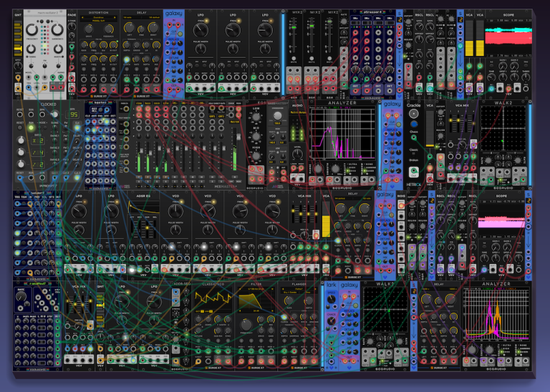Click the middle-row WALK2 XY display
This screenshot has width=550, height=392.
click(x=503, y=129)
